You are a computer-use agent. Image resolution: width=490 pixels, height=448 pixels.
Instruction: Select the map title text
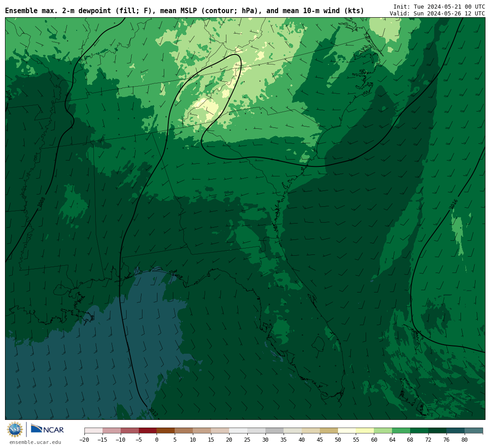(x=184, y=11)
